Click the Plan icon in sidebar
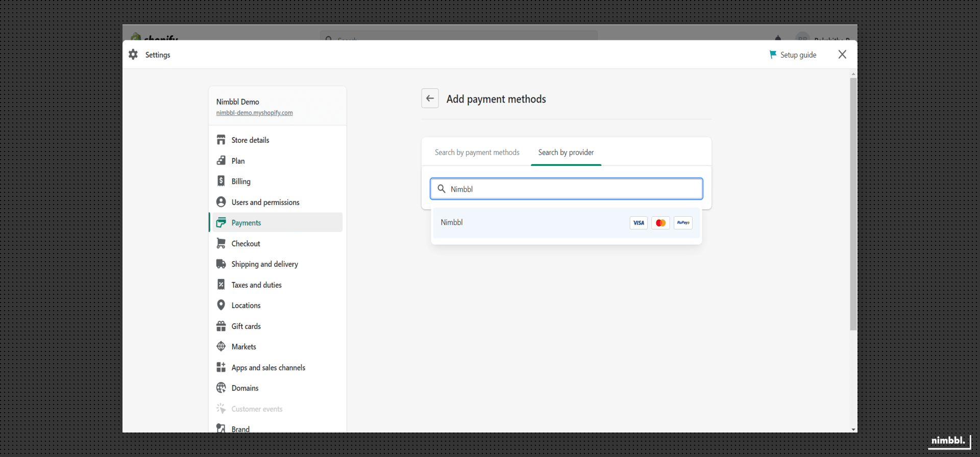The height and width of the screenshot is (457, 980). (221, 161)
